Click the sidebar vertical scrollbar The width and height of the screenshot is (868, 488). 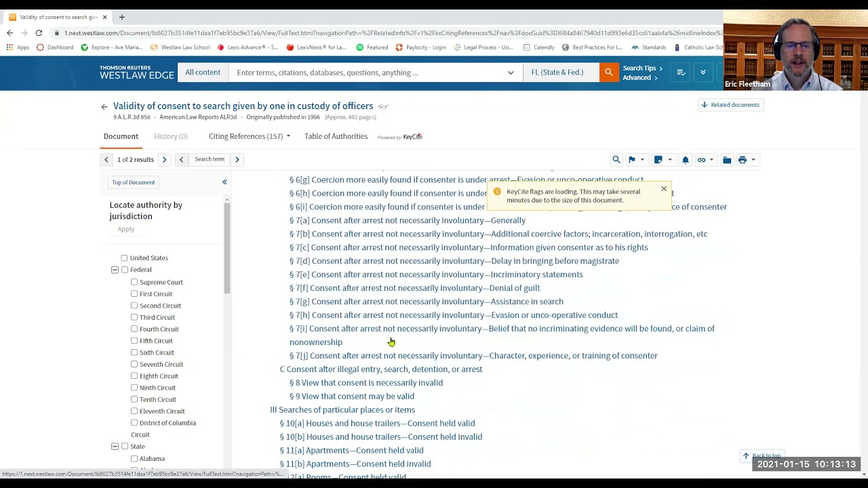tap(227, 247)
